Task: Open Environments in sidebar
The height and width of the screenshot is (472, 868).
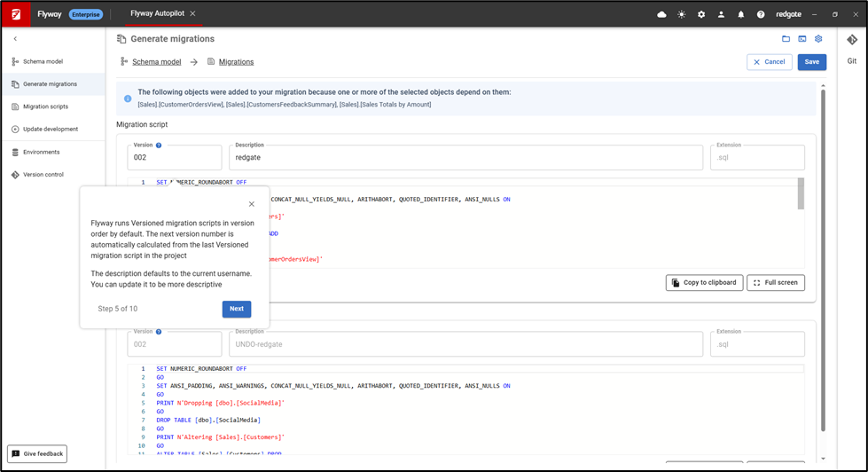Action: point(52,152)
